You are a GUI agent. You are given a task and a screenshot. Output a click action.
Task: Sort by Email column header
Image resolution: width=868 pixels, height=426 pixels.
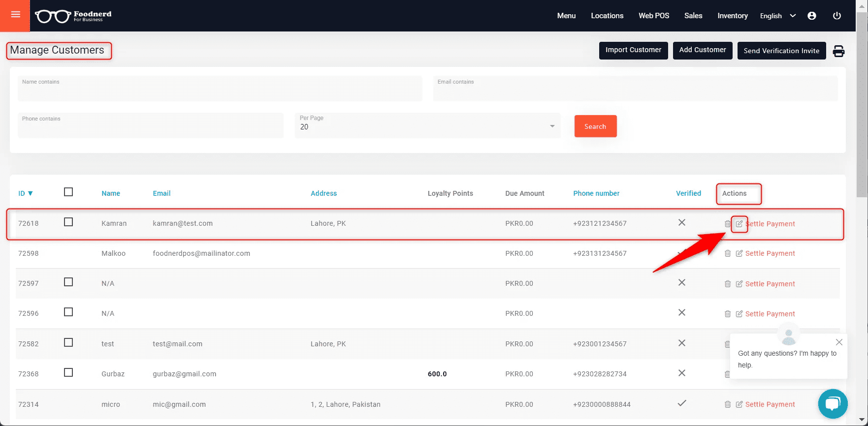click(x=161, y=193)
